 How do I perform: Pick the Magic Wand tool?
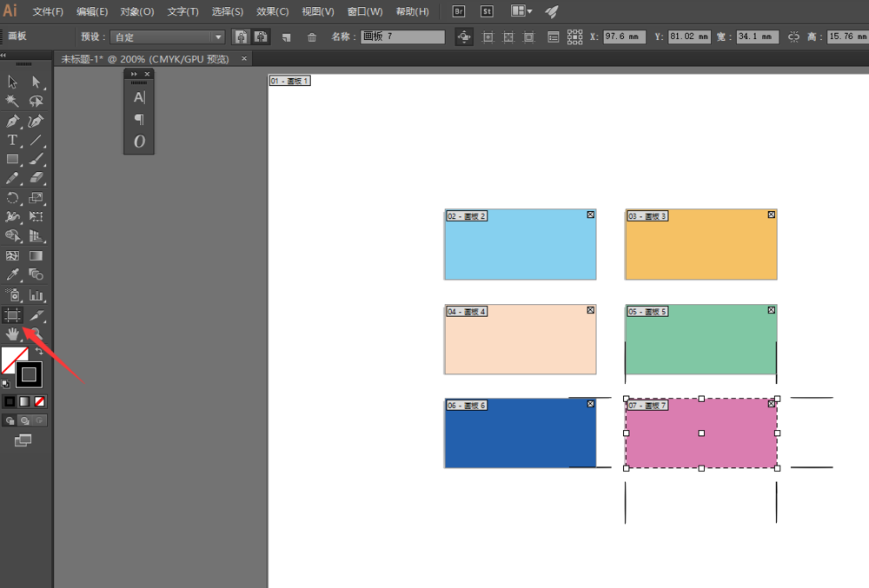[x=12, y=101]
